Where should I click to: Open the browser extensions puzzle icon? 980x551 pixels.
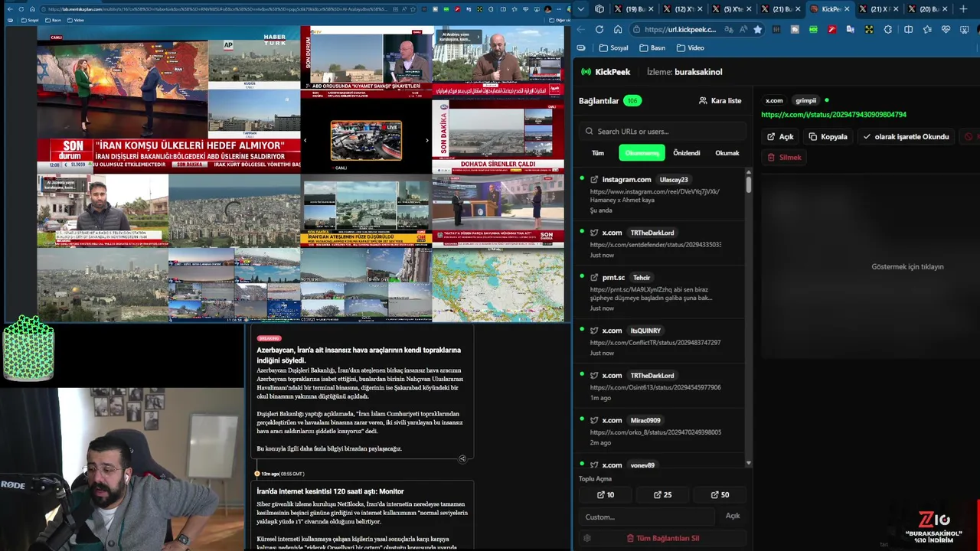[x=887, y=29]
